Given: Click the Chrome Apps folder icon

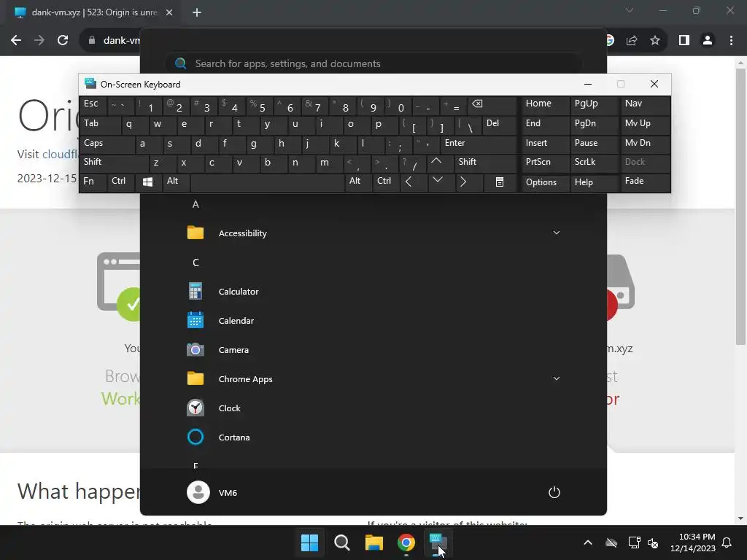Looking at the screenshot, I should coord(196,378).
